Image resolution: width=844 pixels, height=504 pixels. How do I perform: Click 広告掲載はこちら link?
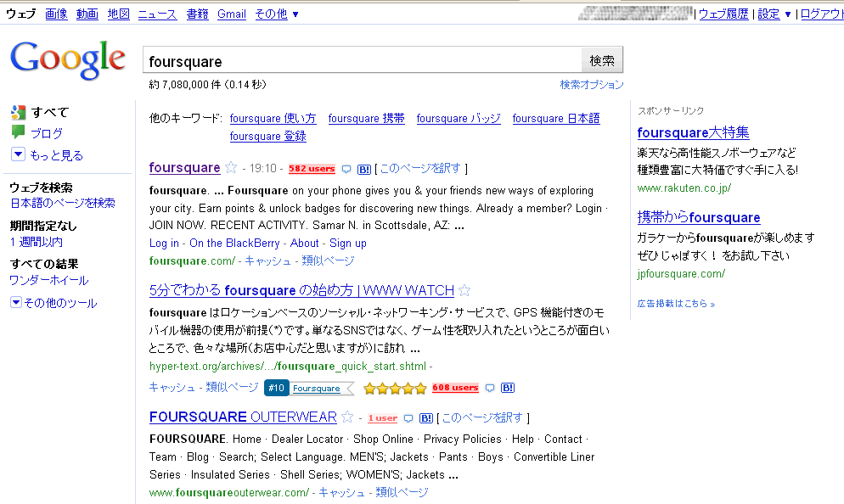click(x=676, y=304)
